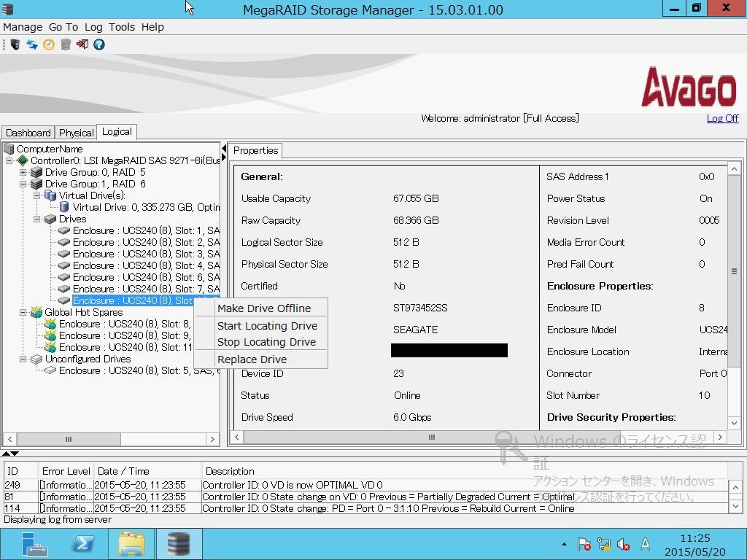Screen dimensions: 747x560
Task: Open the Manage menu
Action: click(x=23, y=27)
